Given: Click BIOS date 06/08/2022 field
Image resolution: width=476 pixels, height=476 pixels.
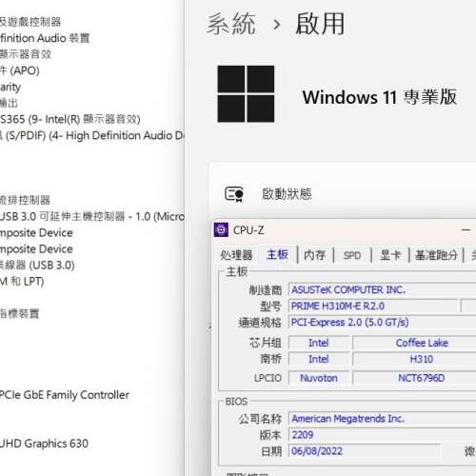Looking at the screenshot, I should pyautogui.click(x=365, y=451).
